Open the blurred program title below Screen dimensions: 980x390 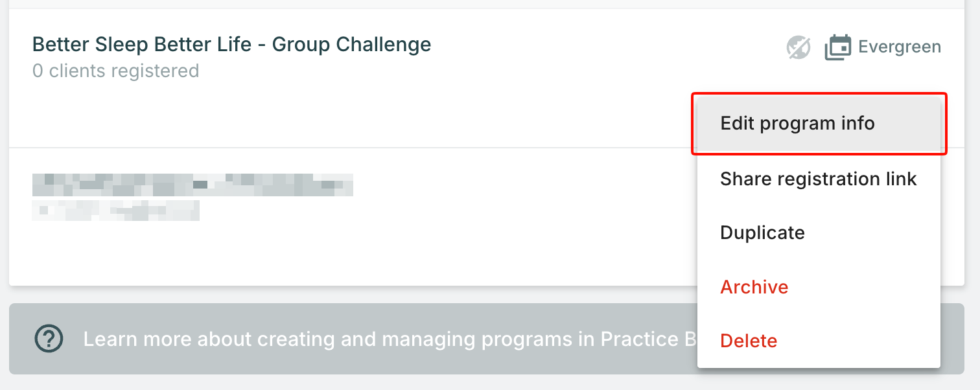click(x=192, y=185)
